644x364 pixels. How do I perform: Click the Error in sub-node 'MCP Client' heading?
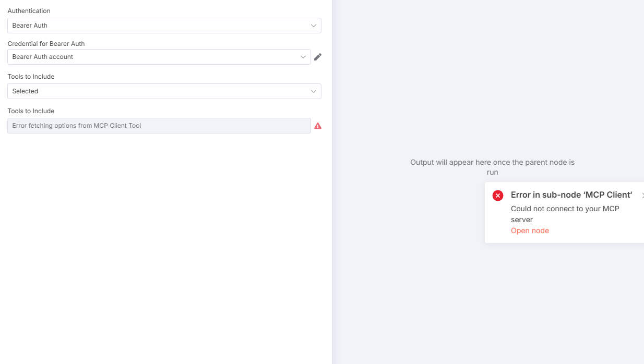click(571, 195)
